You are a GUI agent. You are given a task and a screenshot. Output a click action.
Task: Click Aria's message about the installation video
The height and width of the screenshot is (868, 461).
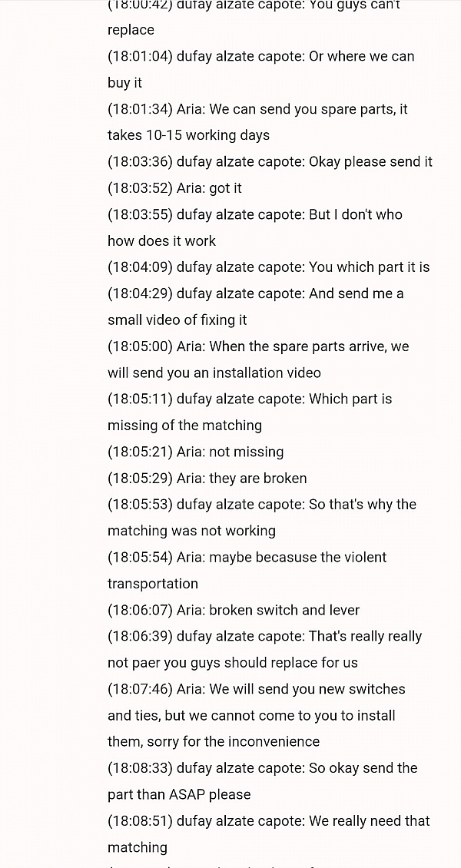coord(257,359)
